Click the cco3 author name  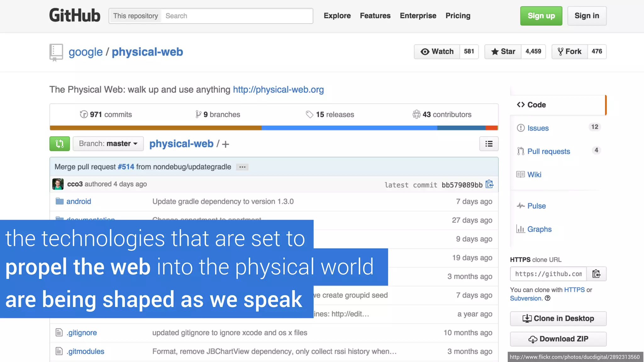click(75, 184)
